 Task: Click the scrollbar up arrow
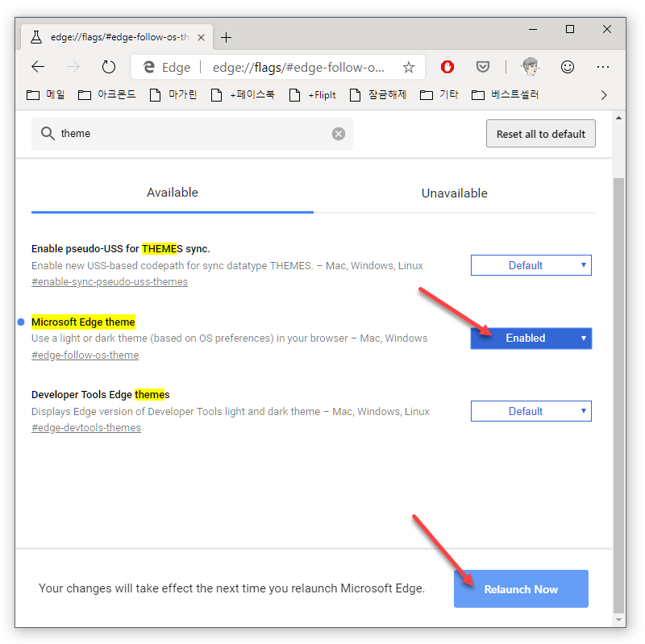click(618, 118)
